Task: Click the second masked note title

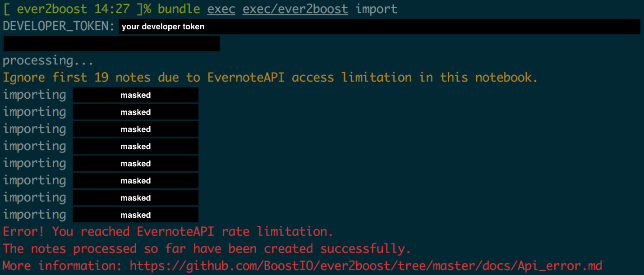Action: click(136, 112)
